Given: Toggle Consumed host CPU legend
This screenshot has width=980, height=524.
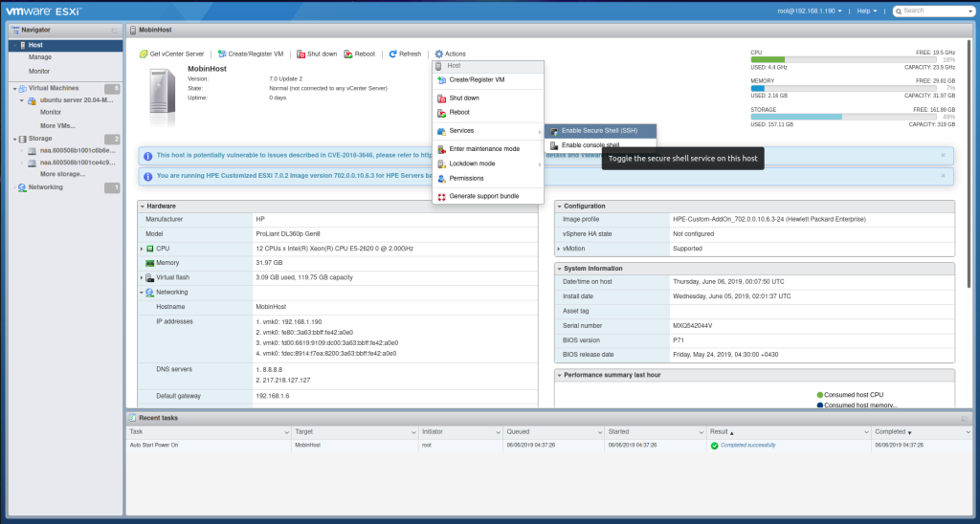Looking at the screenshot, I should click(x=850, y=395).
